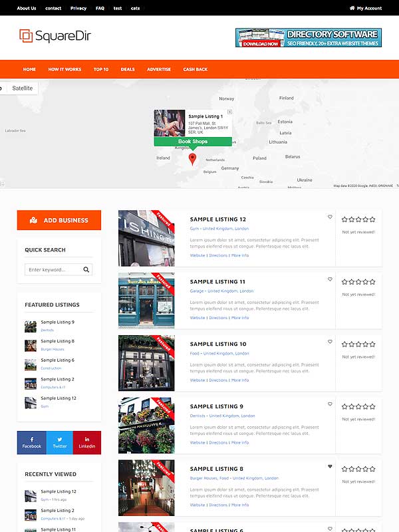Share via the Twitter button
Image resolution: width=399 pixels, height=532 pixels.
[60, 442]
